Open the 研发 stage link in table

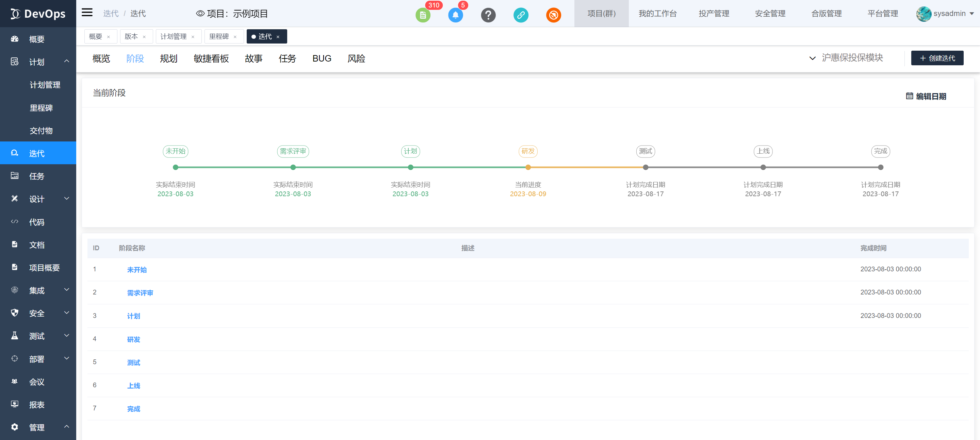click(133, 339)
